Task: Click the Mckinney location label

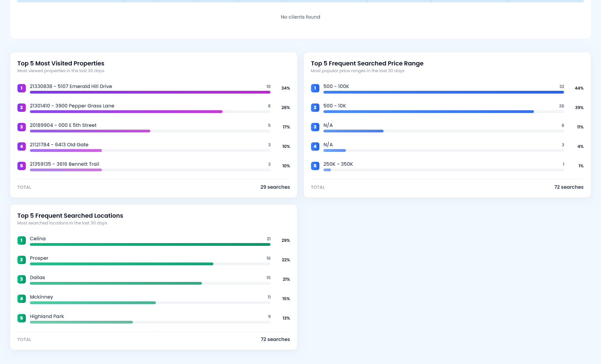Action: [41, 297]
